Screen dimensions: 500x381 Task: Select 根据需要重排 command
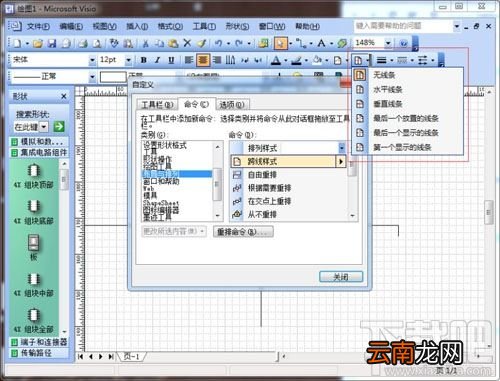(289, 188)
